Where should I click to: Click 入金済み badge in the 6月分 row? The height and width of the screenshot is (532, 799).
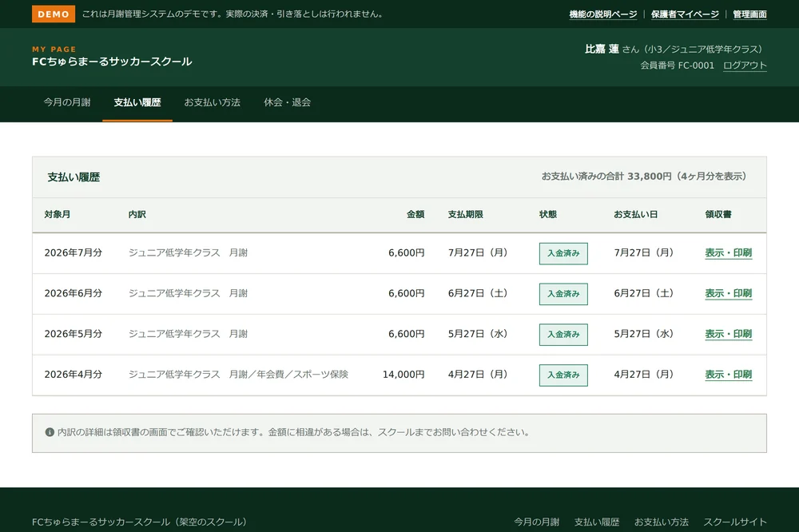563,294
